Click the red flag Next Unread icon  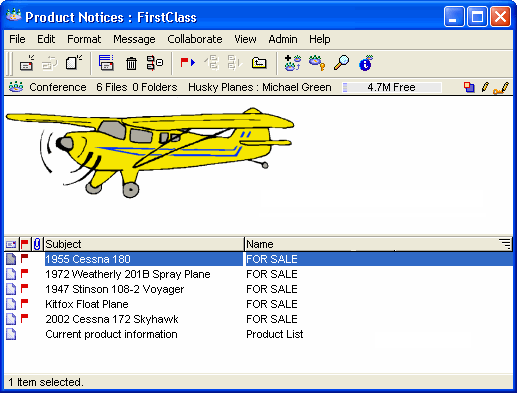(187, 62)
